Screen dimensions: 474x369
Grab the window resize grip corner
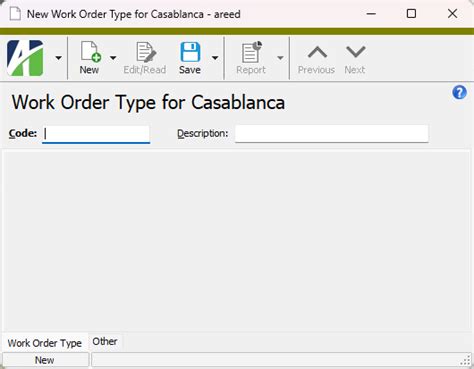pos(465,361)
